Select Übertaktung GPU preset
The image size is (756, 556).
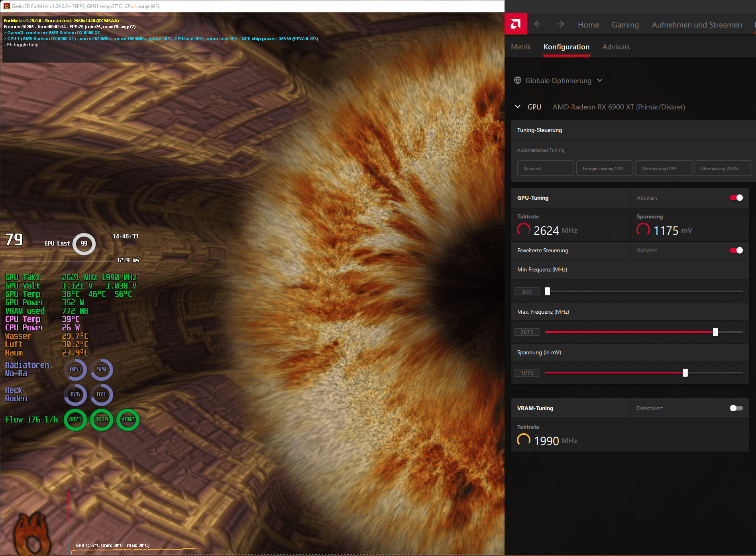(664, 168)
